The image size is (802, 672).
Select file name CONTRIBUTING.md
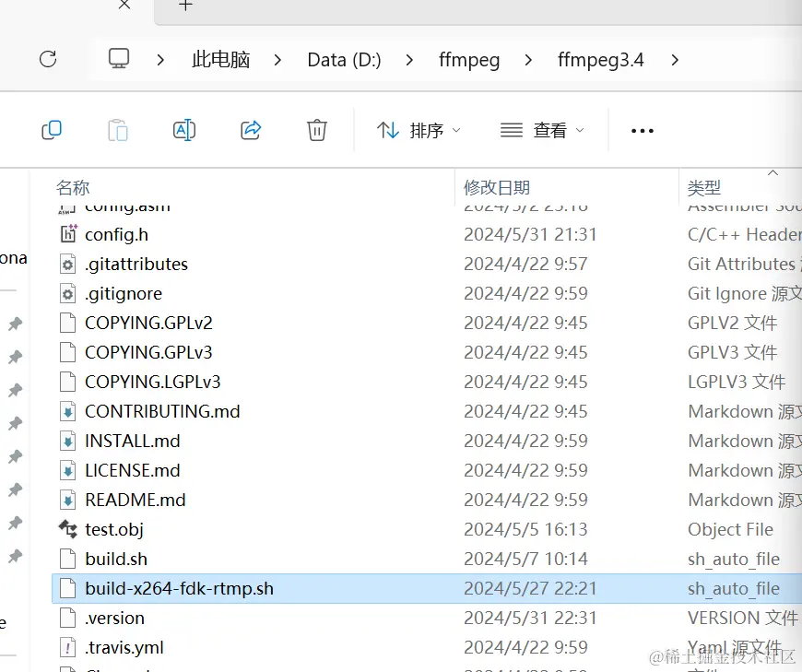pos(162,412)
